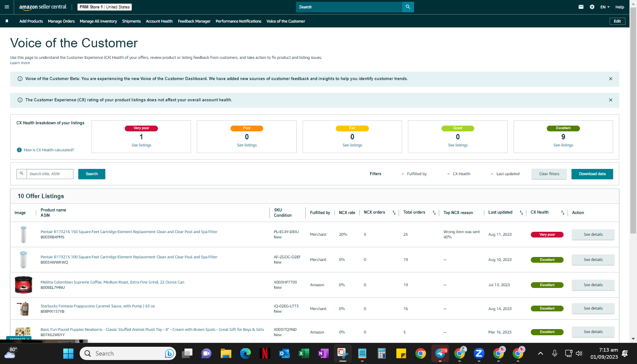Screen dimensions: 637x364
Task: Open Excel from the taskbar
Action: tap(303, 353)
